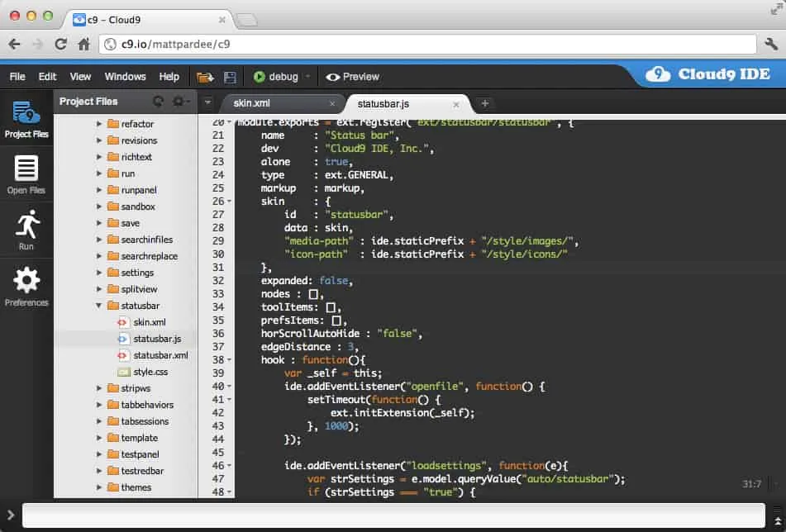
Task: Open the Edit menu
Action: [x=48, y=77]
